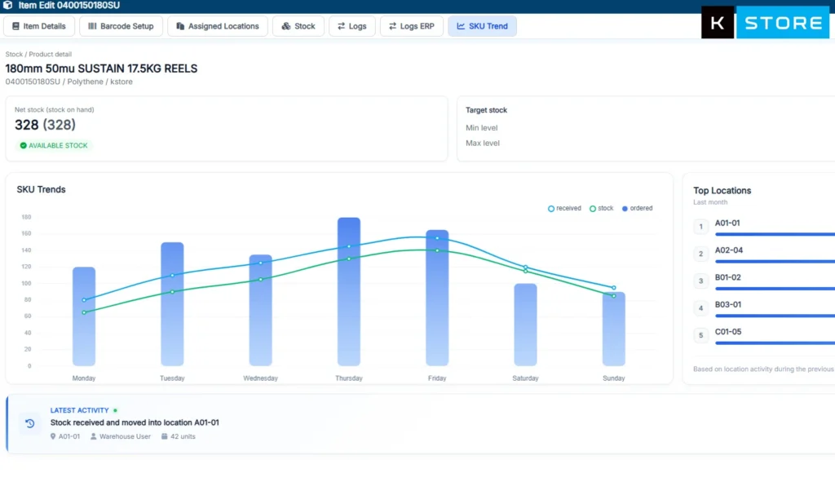Click the Warehouse User text

pos(125,436)
